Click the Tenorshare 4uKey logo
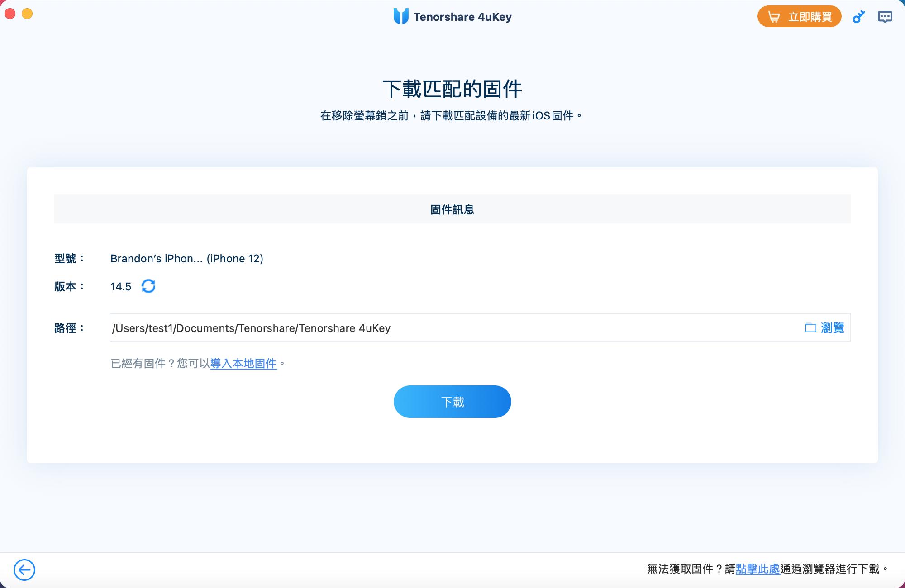The height and width of the screenshot is (588, 905). (401, 17)
